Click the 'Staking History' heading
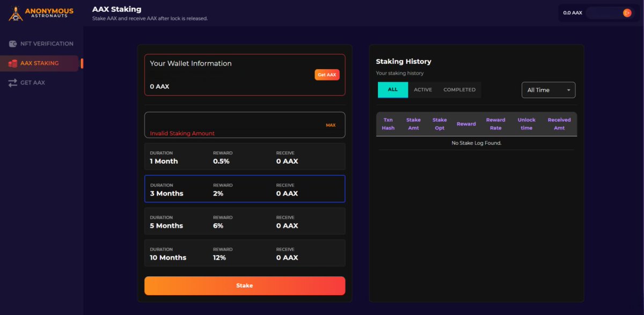This screenshot has width=644, height=315. coord(404,62)
